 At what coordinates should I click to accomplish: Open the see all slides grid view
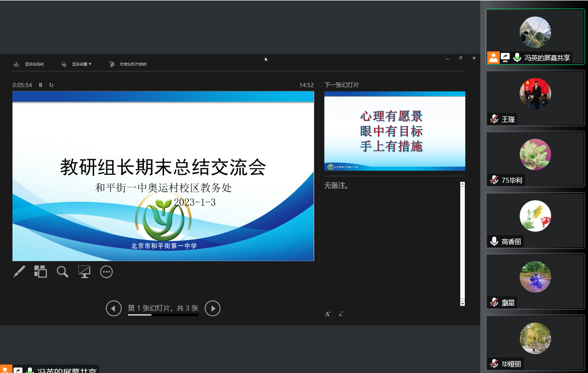coord(40,272)
